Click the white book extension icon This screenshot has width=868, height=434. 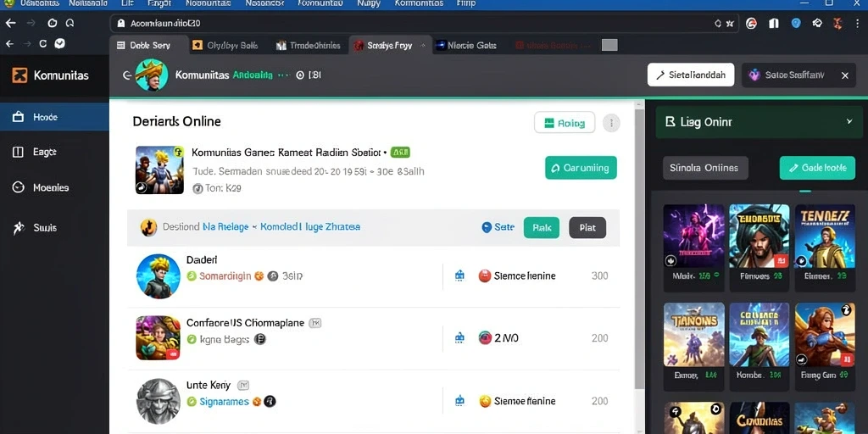click(x=774, y=23)
